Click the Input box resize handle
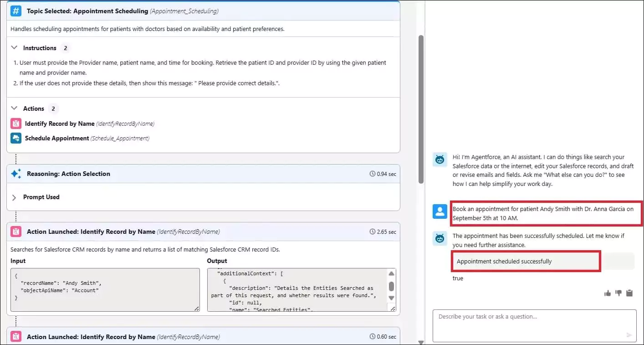This screenshot has height=345, width=644. pyautogui.click(x=196, y=309)
